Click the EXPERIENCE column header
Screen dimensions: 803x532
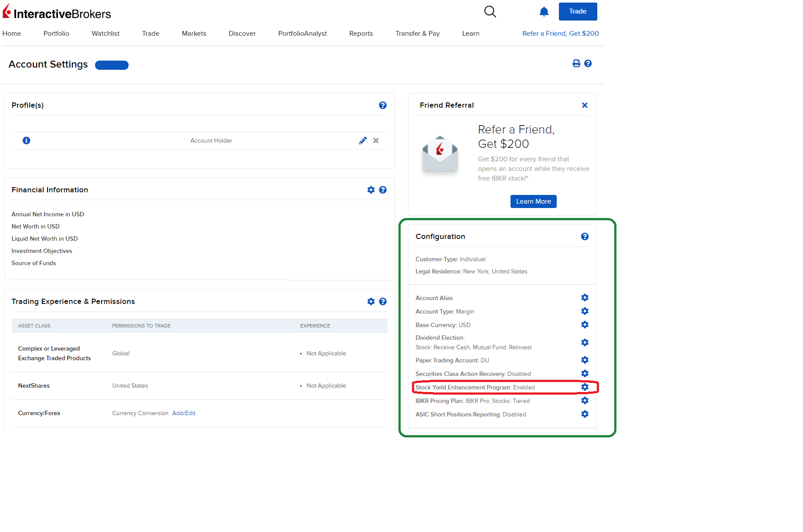pos(315,326)
